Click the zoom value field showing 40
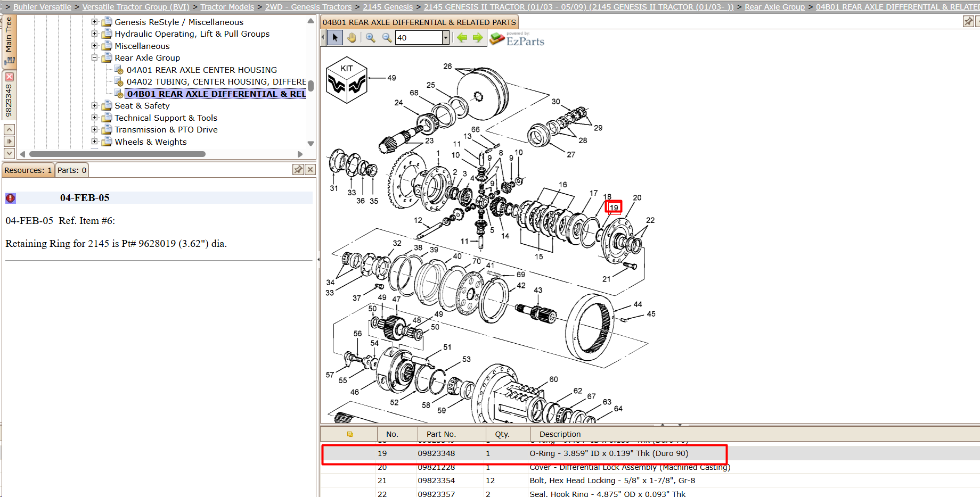The height and width of the screenshot is (497, 980). (x=419, y=38)
